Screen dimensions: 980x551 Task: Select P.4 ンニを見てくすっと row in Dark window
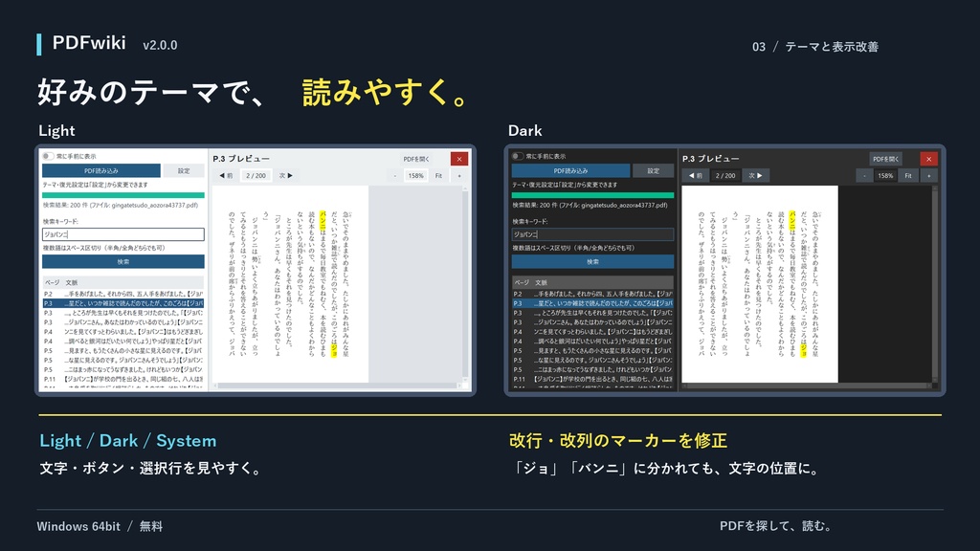coord(592,332)
